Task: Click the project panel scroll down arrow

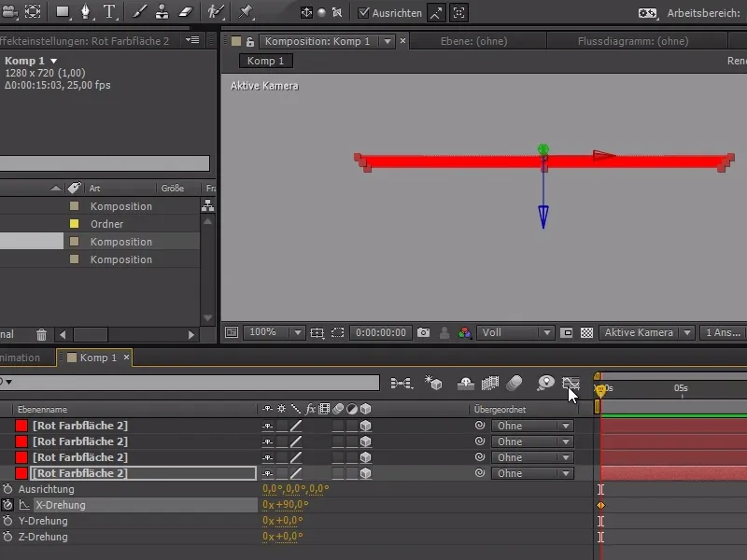Action: click(207, 317)
